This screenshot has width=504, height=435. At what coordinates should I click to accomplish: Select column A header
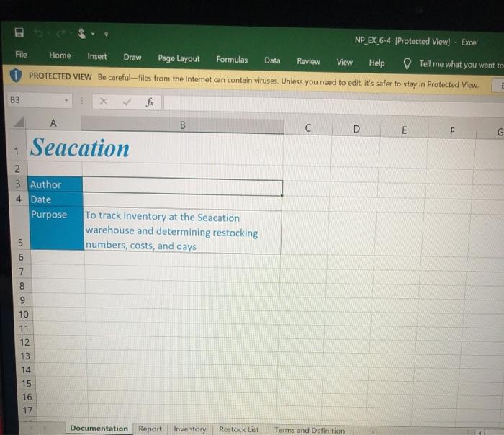pyautogui.click(x=53, y=123)
